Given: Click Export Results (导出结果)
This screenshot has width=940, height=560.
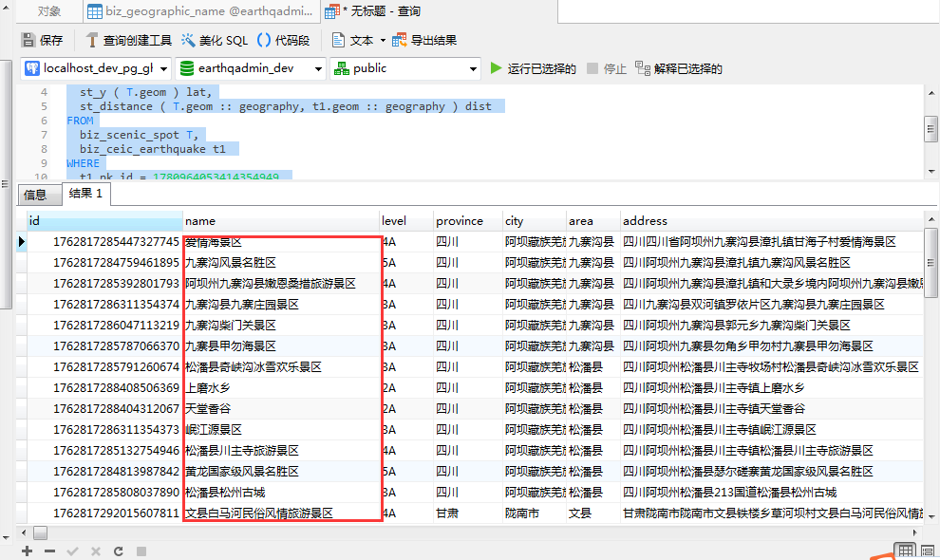Looking at the screenshot, I should point(424,40).
